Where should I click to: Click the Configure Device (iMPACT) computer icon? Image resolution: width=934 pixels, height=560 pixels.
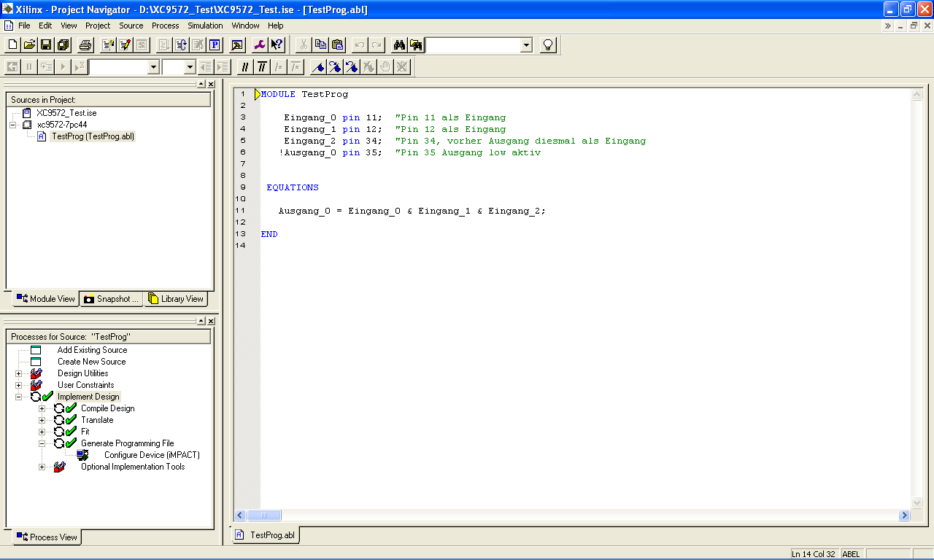[82, 455]
